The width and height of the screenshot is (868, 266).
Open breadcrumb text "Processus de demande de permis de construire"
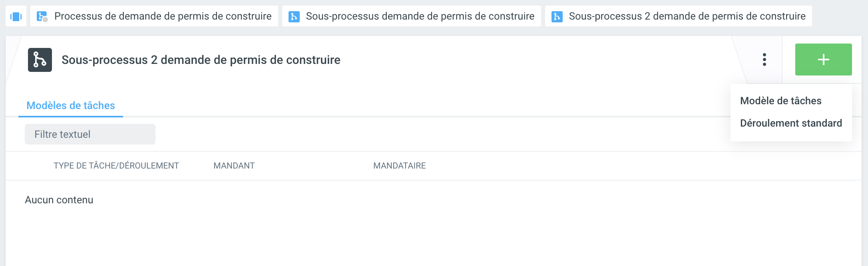[x=163, y=16]
